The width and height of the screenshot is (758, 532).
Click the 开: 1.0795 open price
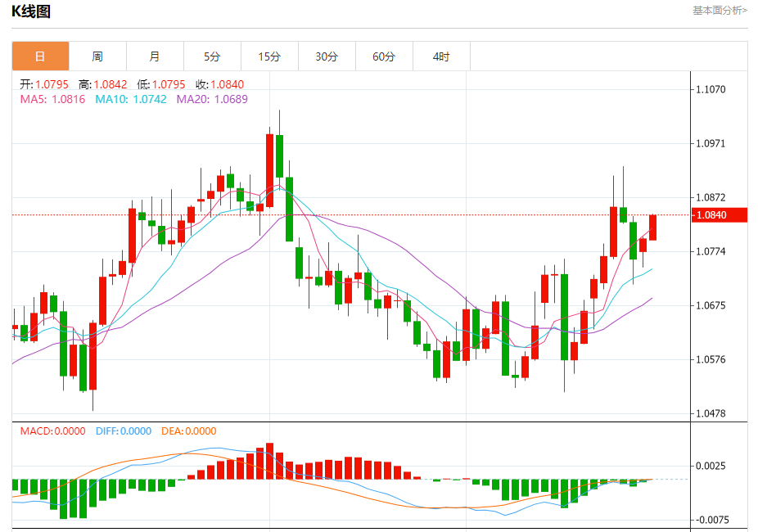[44, 84]
